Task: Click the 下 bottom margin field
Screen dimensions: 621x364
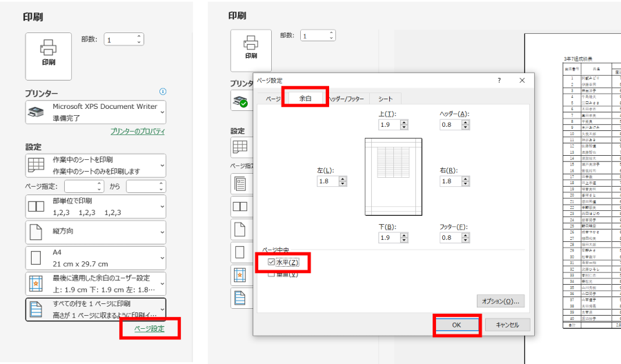Action: click(x=389, y=238)
